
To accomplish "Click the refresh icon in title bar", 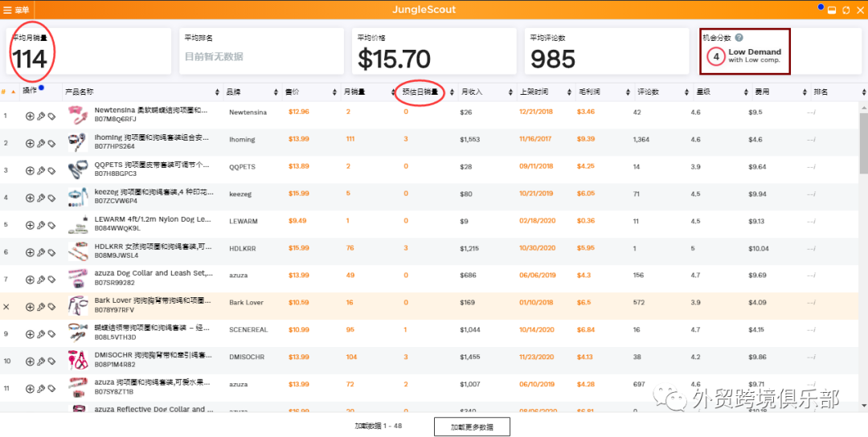I will coord(845,10).
